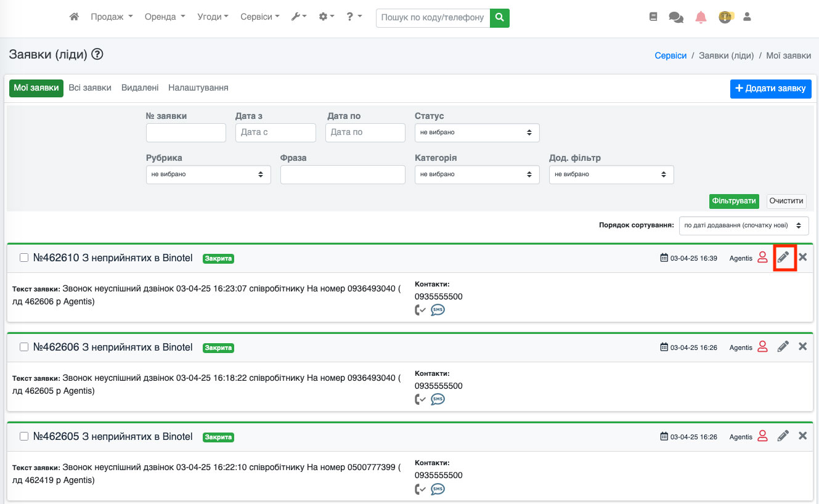Open the Продаж menu
Screen dimensions: 819x504
pos(112,17)
